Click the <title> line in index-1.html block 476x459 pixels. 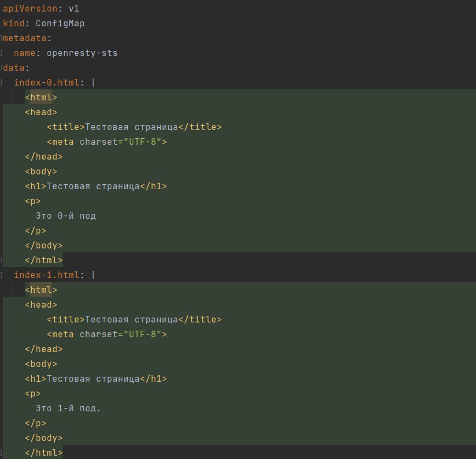[134, 319]
